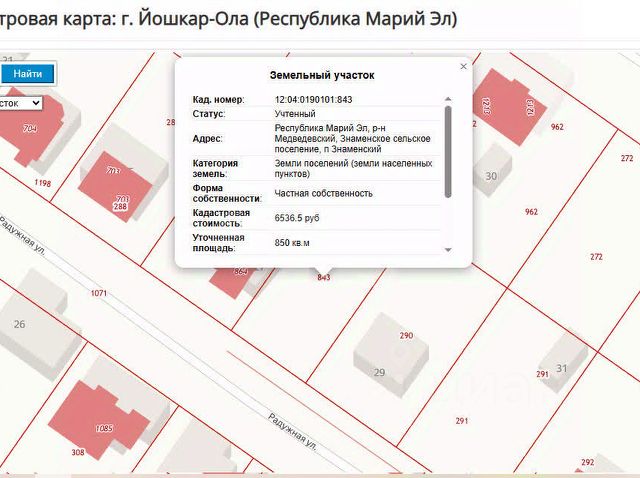Screen dimensions: 640x478
Task: Click cadastral number 12:04:0190101:843 value
Action: [x=313, y=100]
